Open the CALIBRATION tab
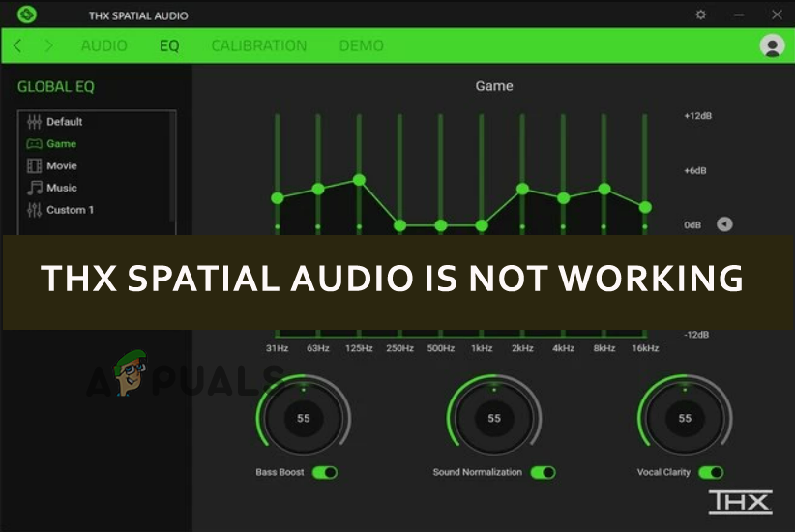 point(259,45)
